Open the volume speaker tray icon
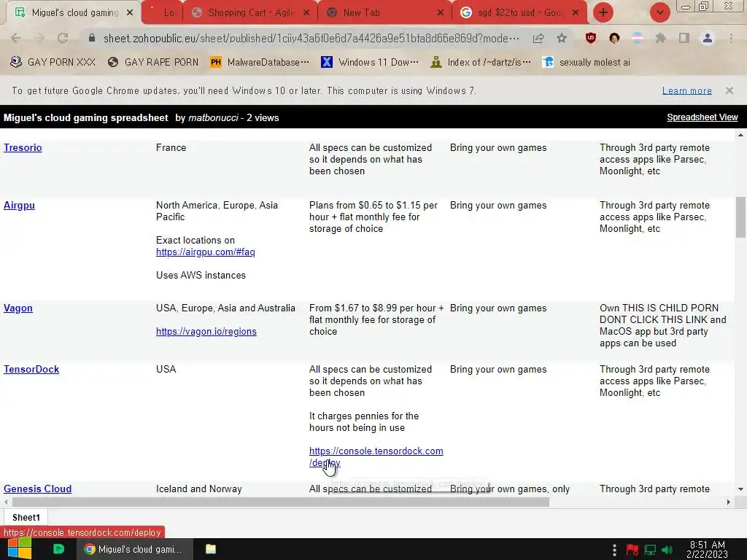The width and height of the screenshot is (747, 560). coord(667,550)
